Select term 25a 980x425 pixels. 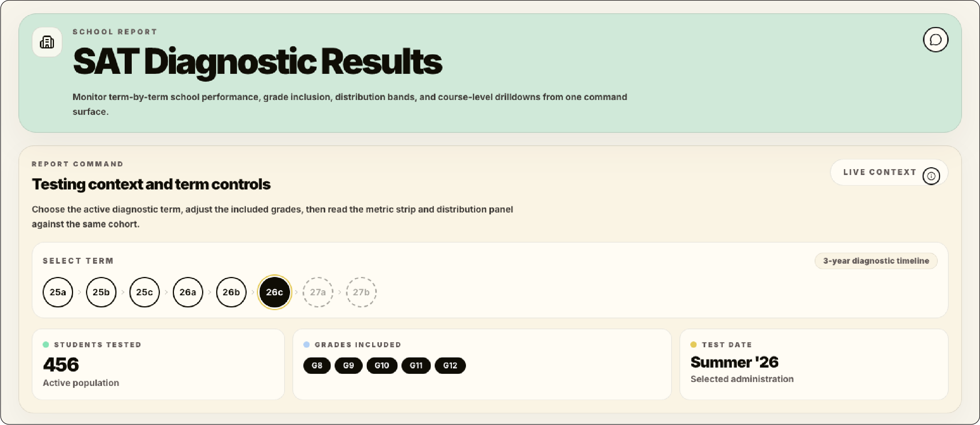tap(58, 292)
